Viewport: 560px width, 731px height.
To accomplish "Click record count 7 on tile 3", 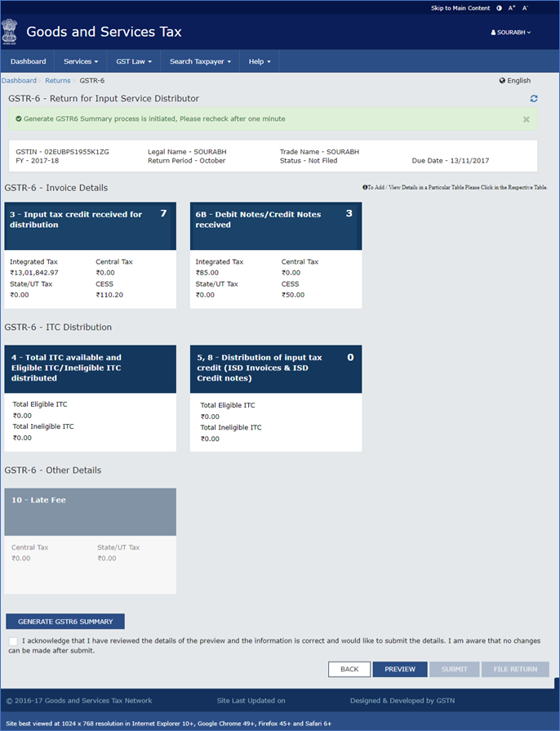I will pos(163,213).
